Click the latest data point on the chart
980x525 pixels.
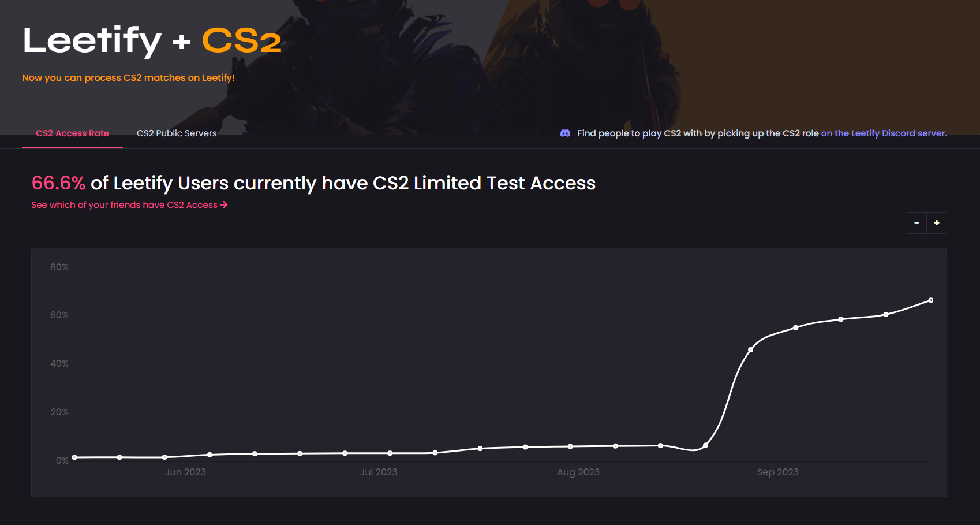pyautogui.click(x=932, y=300)
